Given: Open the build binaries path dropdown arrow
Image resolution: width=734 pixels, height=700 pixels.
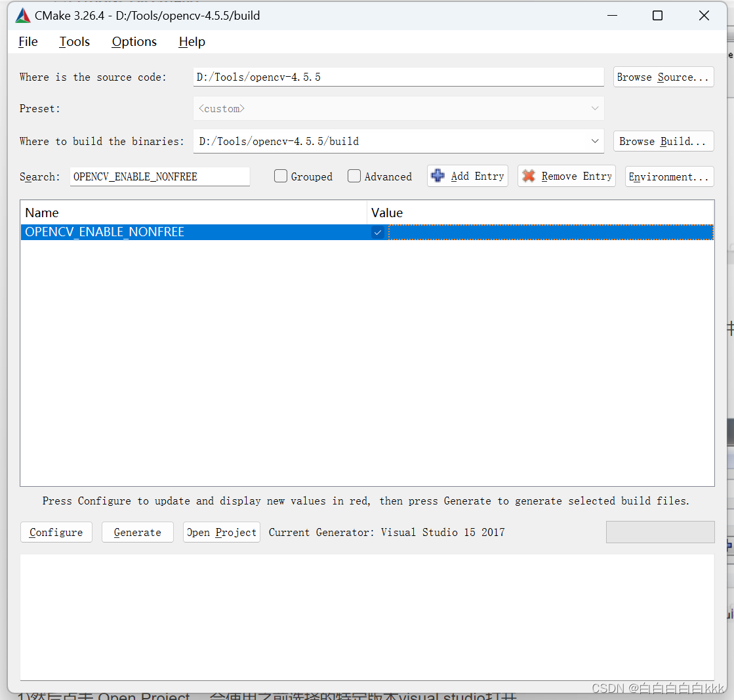Looking at the screenshot, I should tap(594, 141).
